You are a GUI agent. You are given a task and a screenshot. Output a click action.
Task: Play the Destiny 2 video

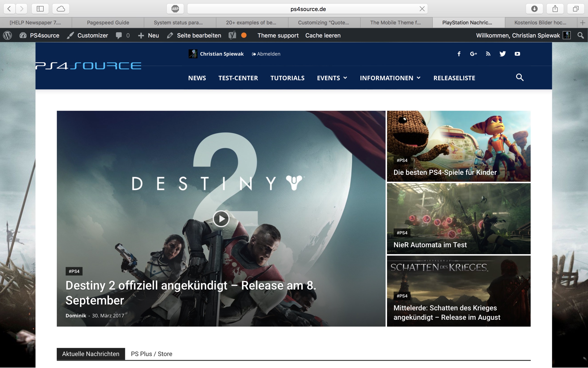coord(221,219)
